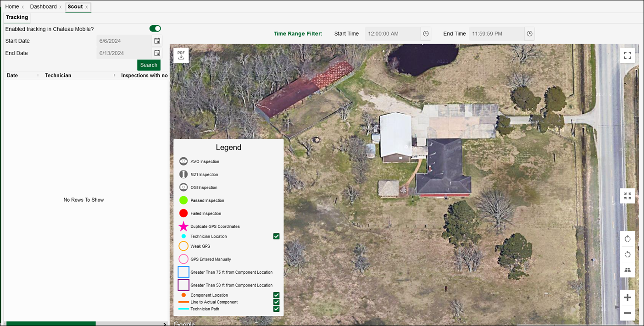
Task: Download the map as PDF
Action: (x=181, y=55)
